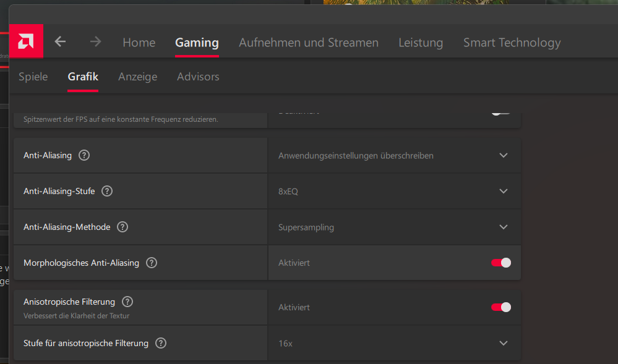Click the back navigation arrow
618x364 pixels.
point(59,41)
